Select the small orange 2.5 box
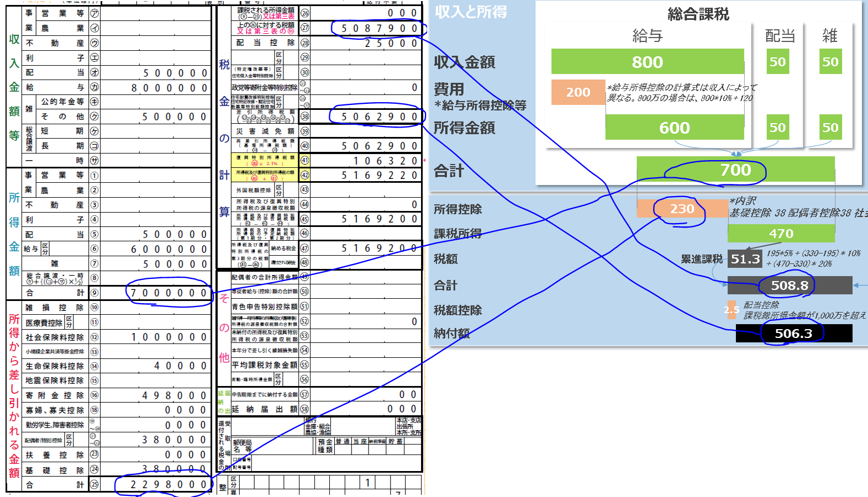This screenshot has width=868, height=497. tap(732, 310)
